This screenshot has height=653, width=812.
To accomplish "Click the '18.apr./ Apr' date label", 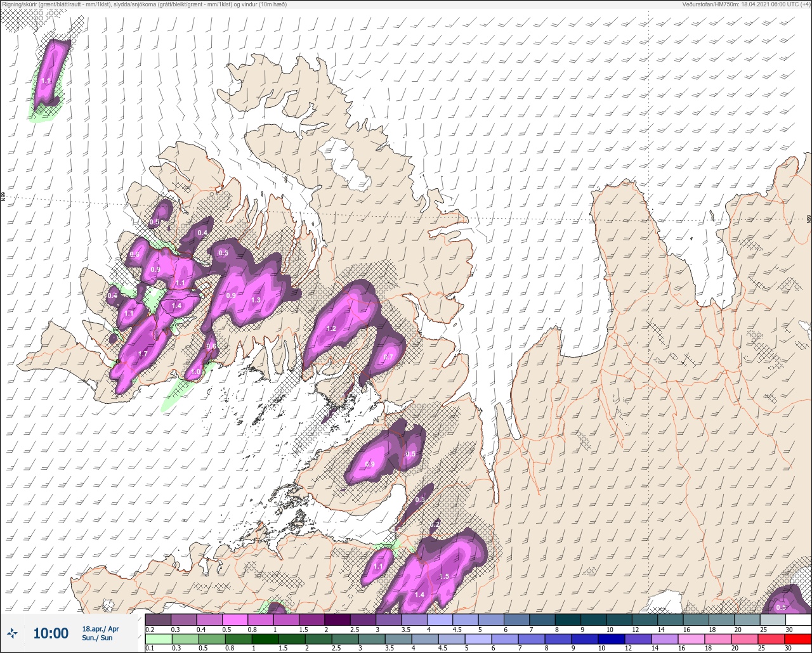I will tap(100, 629).
